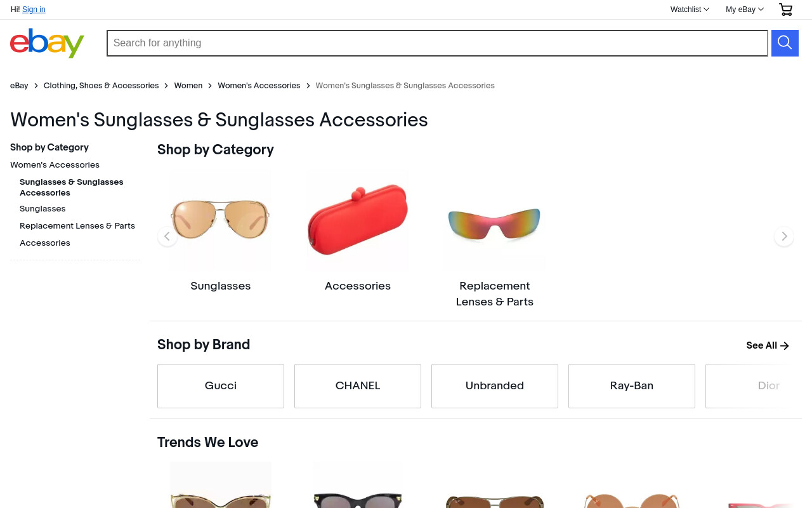Click the blue search magnifier button
The height and width of the screenshot is (508, 812).
click(x=785, y=43)
